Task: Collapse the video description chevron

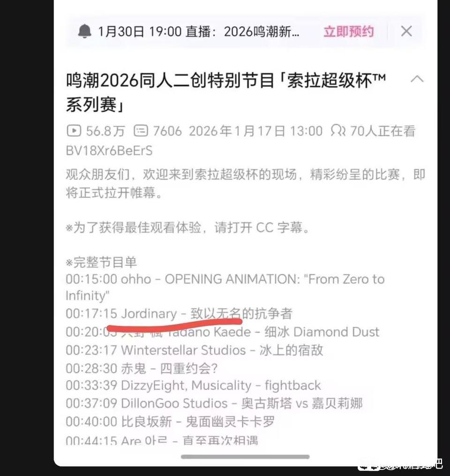Action: tap(417, 79)
